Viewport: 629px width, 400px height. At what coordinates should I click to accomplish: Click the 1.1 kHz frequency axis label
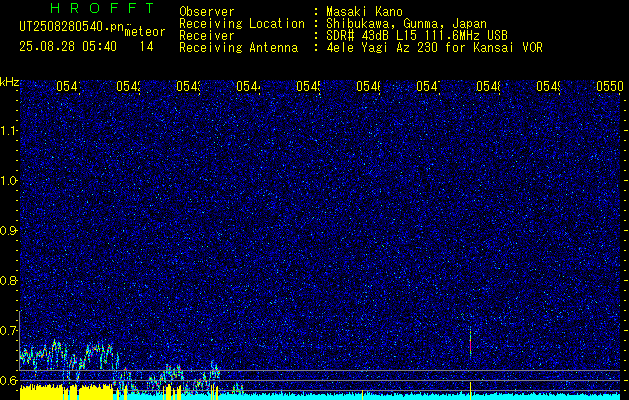(9, 131)
